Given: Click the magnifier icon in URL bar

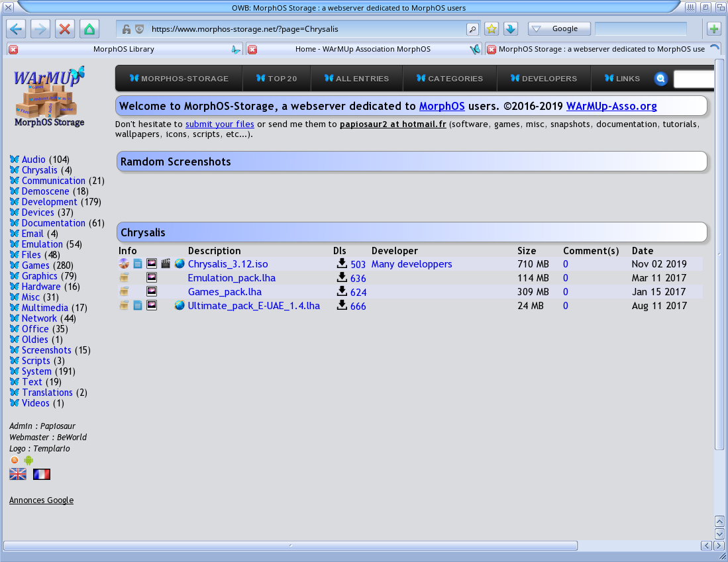Looking at the screenshot, I should (473, 29).
